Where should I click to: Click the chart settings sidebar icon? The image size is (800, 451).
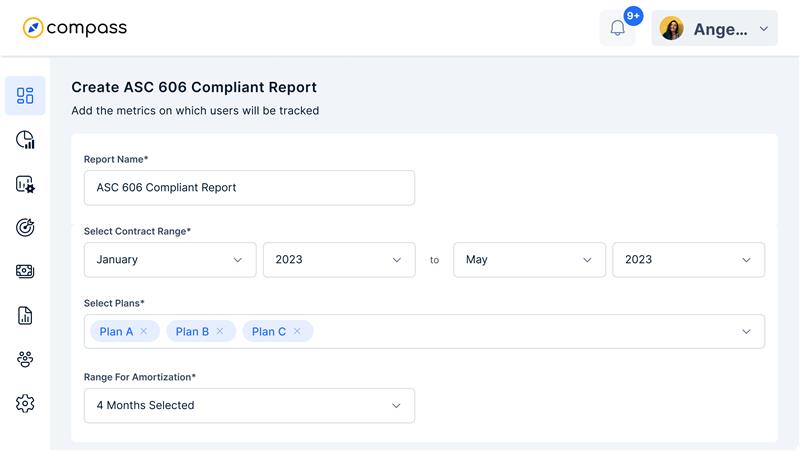(25, 184)
